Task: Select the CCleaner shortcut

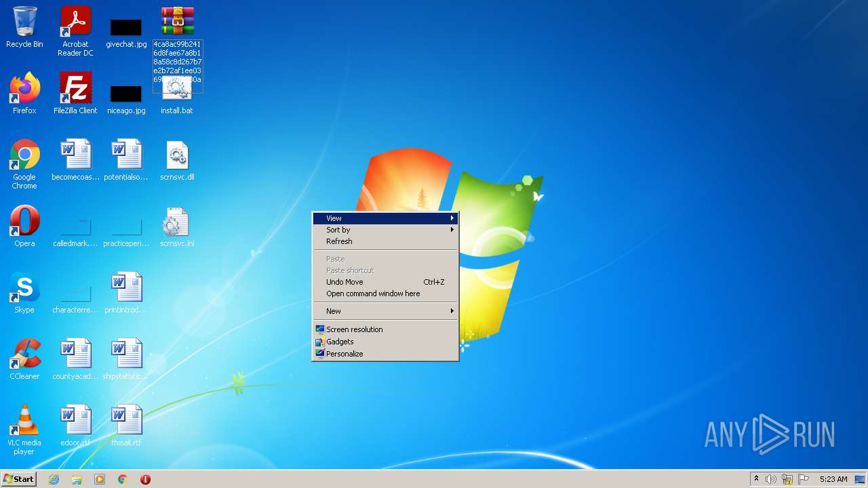Action: (x=24, y=359)
